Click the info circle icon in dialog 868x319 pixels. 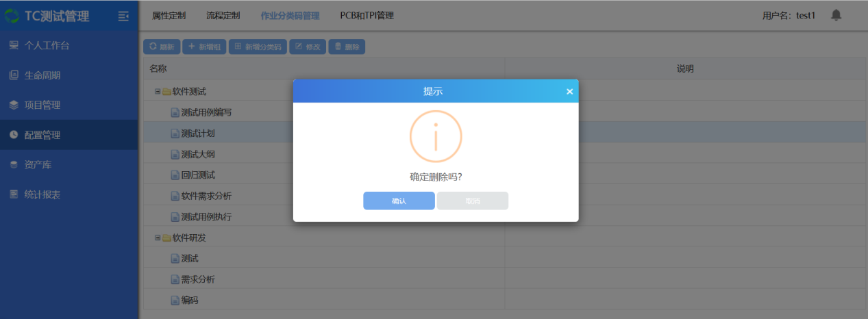(x=436, y=136)
